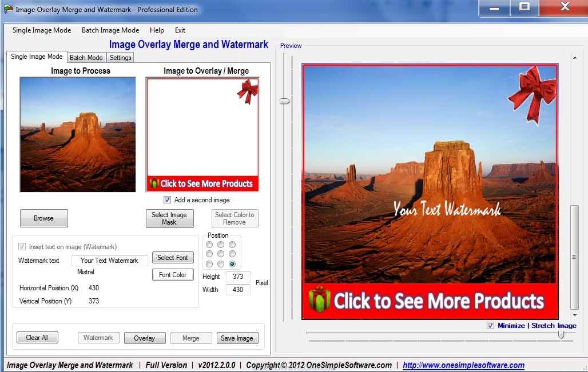The image size is (588, 372).
Task: Click the Select Color to Remove button
Action: pos(235,218)
